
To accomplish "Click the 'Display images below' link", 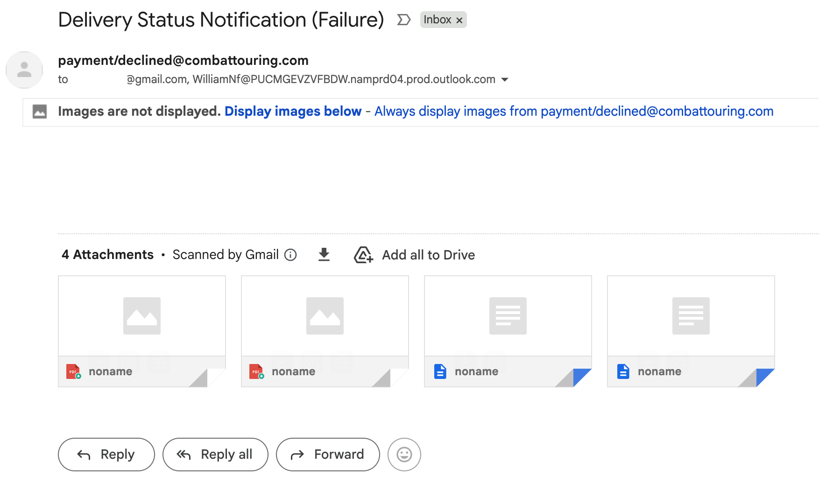I will (293, 112).
